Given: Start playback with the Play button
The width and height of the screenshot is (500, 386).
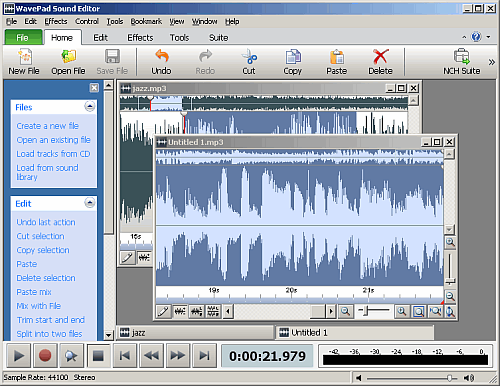Looking at the screenshot, I should 18,356.
